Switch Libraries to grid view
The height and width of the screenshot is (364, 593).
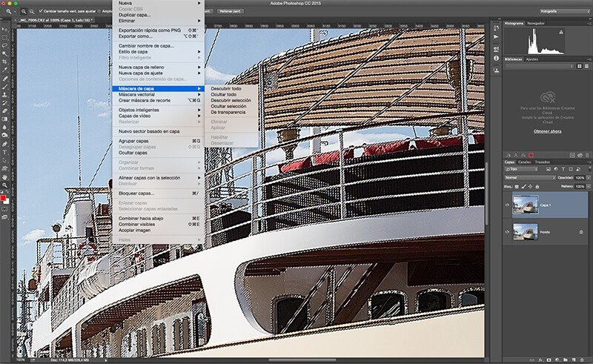coord(580,66)
